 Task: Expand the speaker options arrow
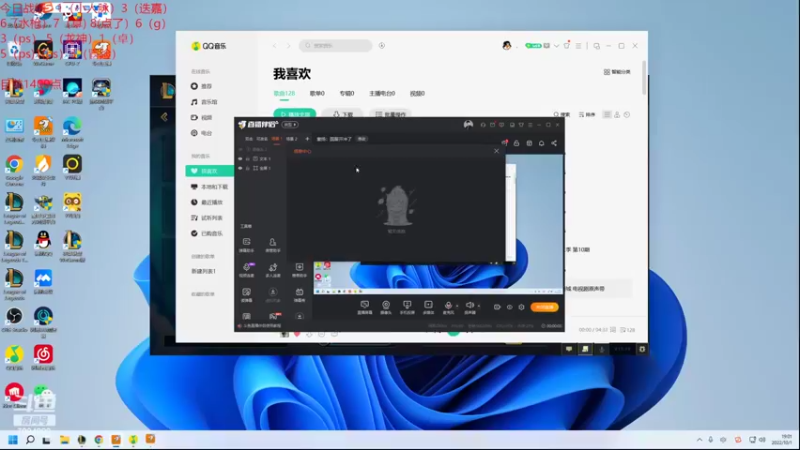[x=479, y=306]
